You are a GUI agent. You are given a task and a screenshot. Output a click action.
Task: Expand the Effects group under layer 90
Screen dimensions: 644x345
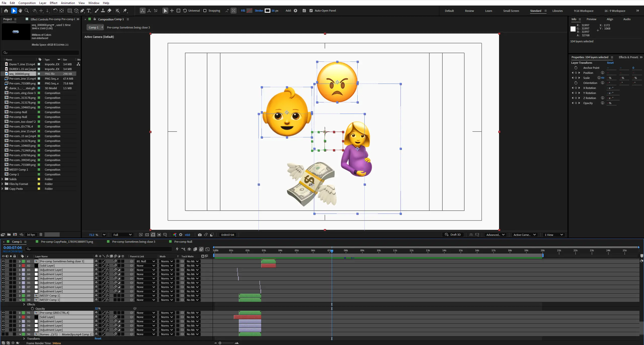[x=24, y=304]
